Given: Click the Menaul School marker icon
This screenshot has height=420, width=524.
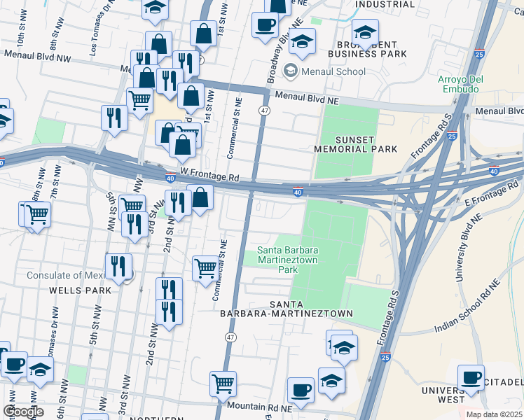Looking at the screenshot, I should click(x=290, y=71).
